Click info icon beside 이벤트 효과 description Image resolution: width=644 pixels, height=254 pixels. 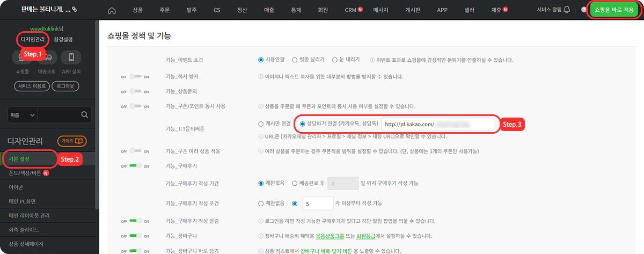click(x=372, y=60)
